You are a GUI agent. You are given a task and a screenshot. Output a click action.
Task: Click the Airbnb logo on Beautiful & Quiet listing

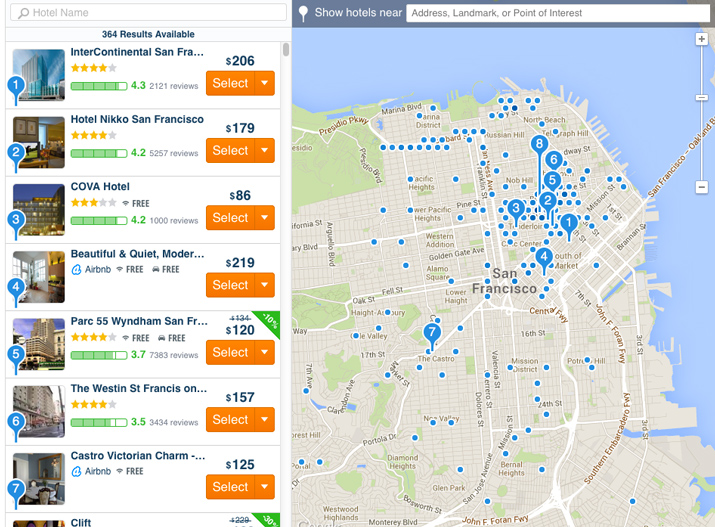[x=77, y=269]
